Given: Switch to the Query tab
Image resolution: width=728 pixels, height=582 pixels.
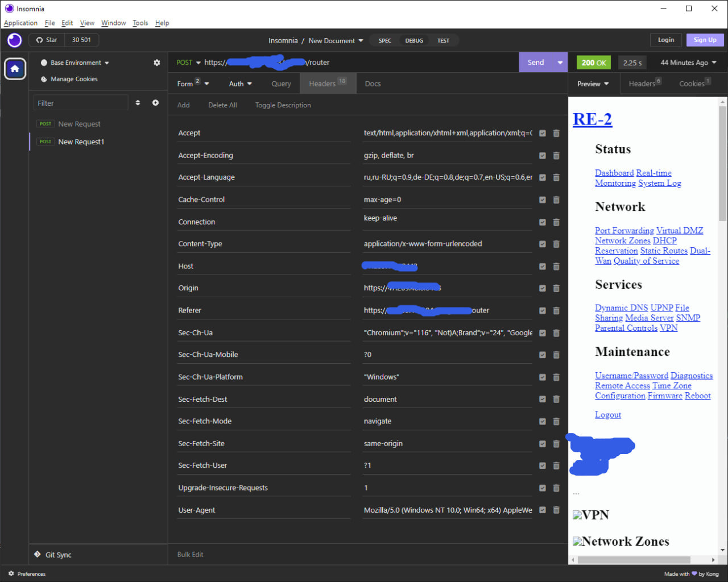Looking at the screenshot, I should [x=281, y=84].
